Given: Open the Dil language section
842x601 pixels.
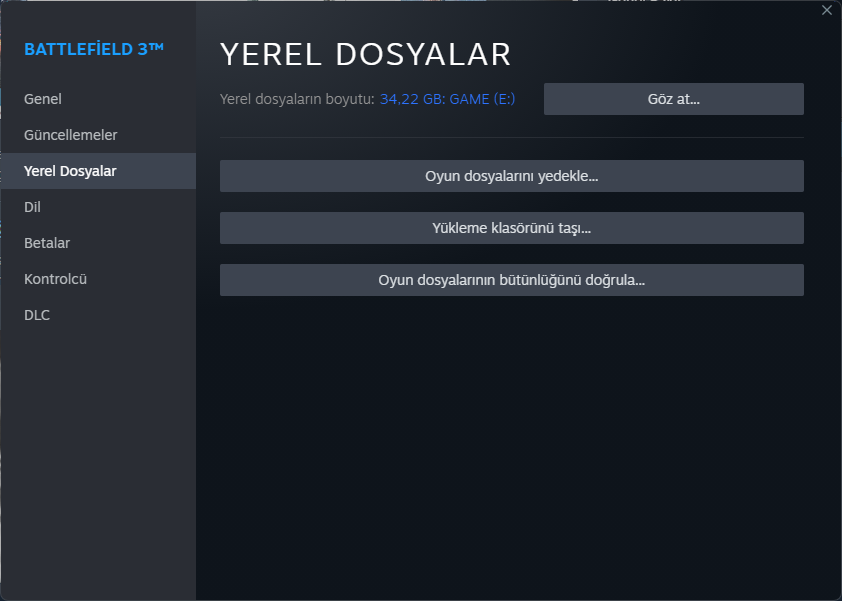Looking at the screenshot, I should click(x=98, y=207).
